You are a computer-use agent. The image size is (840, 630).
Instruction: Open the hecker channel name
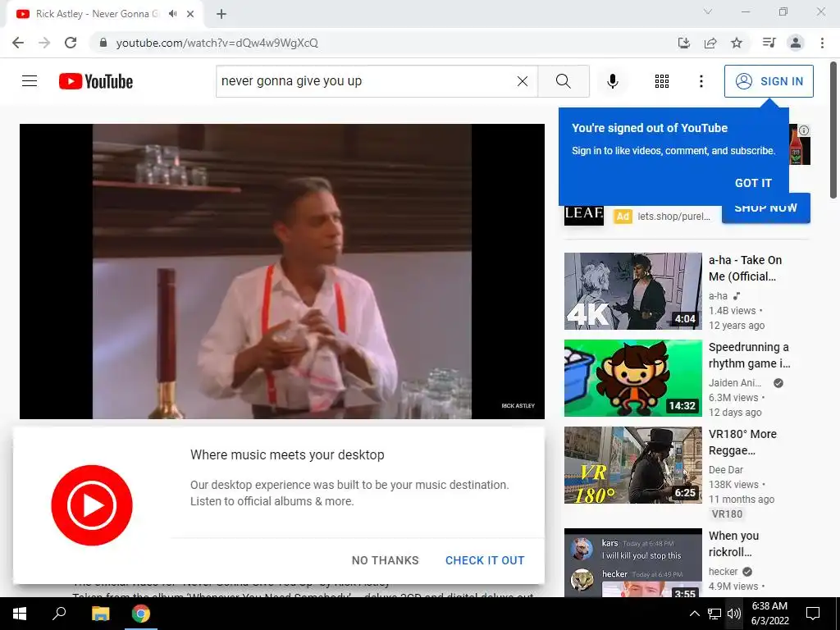pyautogui.click(x=723, y=572)
